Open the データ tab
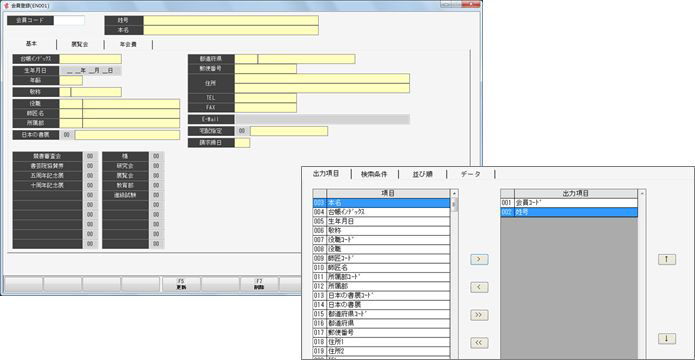This screenshot has width=695, height=360. (x=470, y=174)
